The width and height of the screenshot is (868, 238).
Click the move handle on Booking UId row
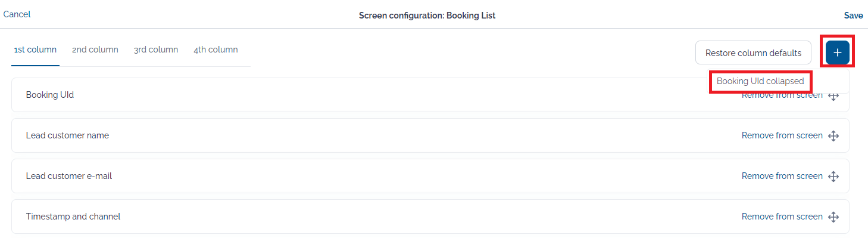point(833,95)
